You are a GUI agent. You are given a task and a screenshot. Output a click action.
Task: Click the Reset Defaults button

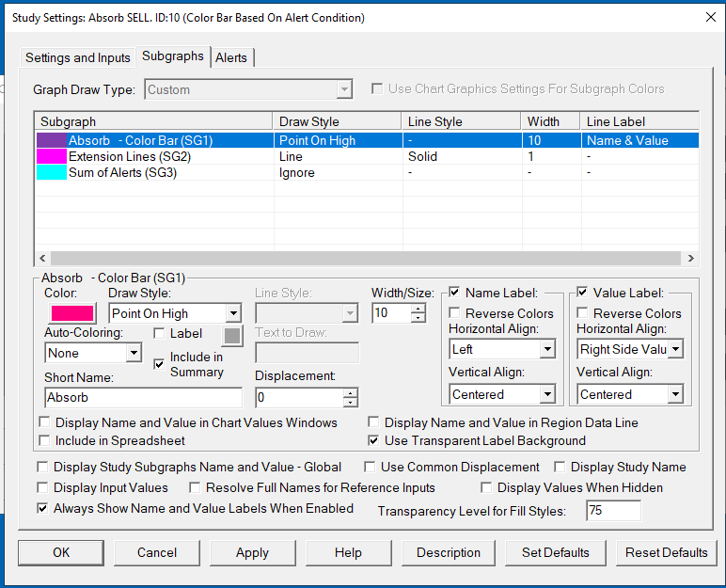click(x=666, y=552)
